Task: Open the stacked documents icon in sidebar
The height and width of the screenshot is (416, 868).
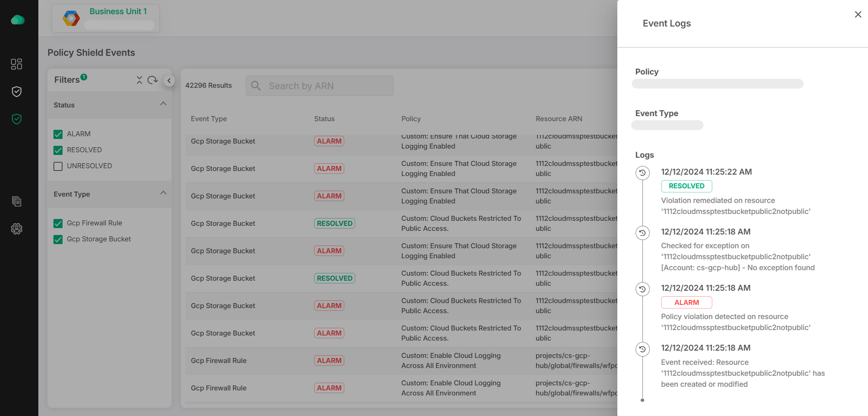Action: point(16,201)
